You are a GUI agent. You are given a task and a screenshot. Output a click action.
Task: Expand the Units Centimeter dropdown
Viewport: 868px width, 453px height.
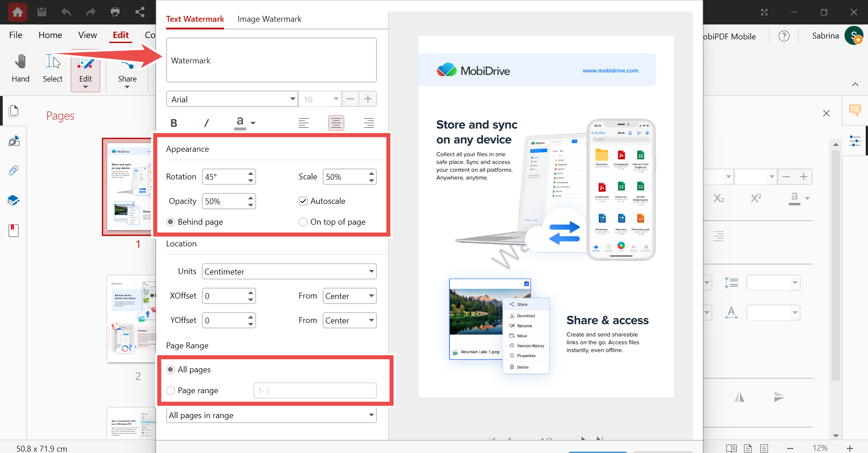coord(289,271)
